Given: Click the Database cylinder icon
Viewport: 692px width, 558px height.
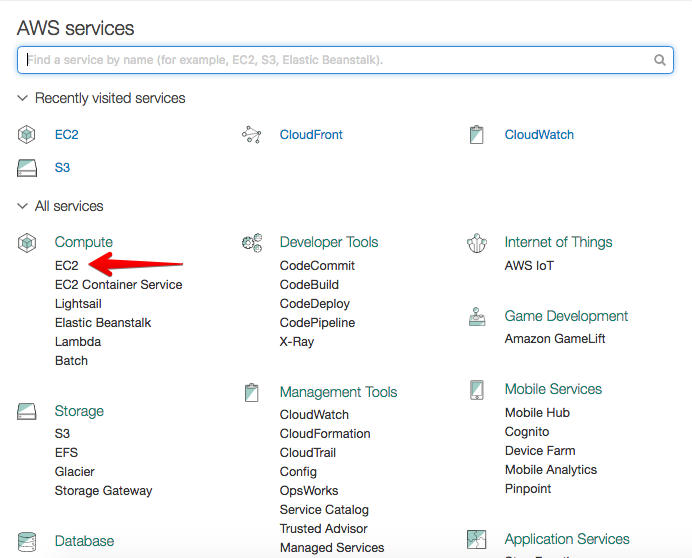Looking at the screenshot, I should [x=26, y=541].
